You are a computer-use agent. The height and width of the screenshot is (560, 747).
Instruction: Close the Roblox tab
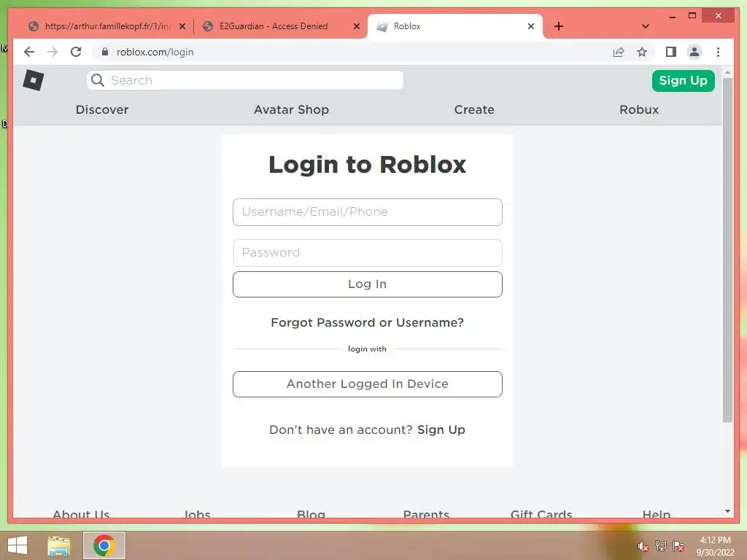(x=531, y=26)
